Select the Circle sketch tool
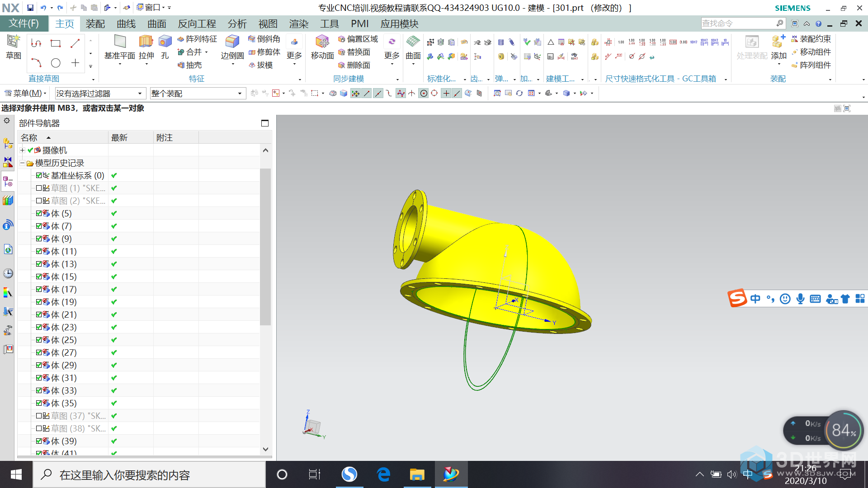Viewport: 868px width, 488px height. [x=56, y=63]
